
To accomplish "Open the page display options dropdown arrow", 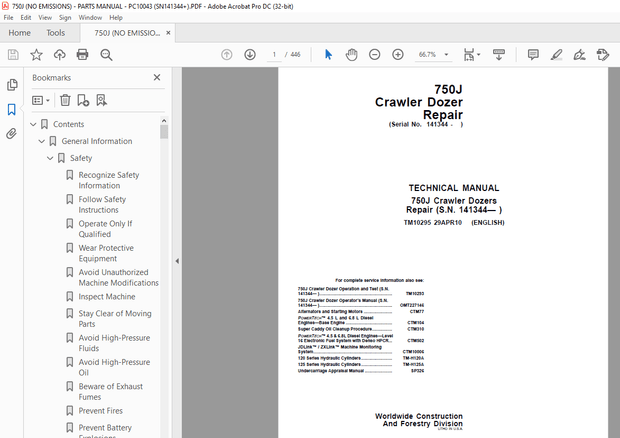I will (x=478, y=55).
